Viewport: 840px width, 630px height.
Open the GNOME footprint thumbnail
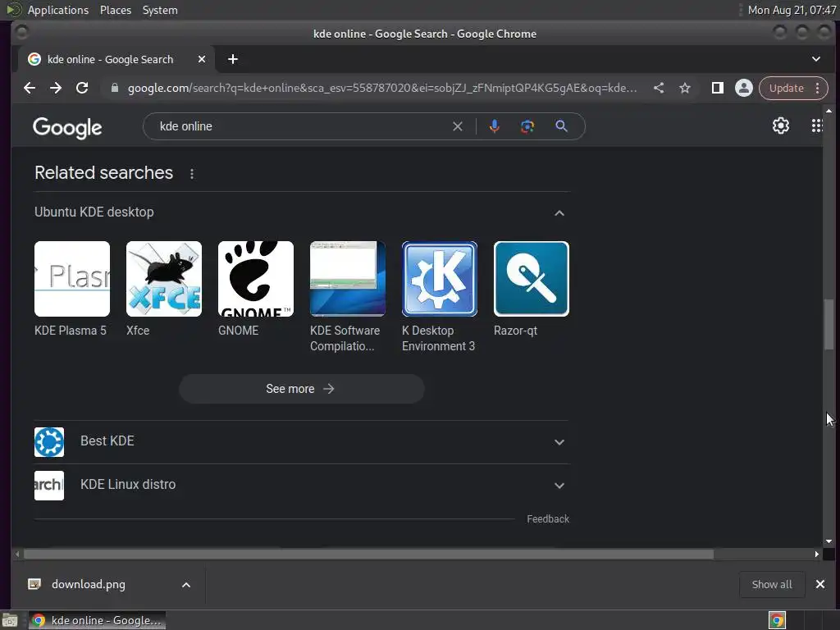click(x=256, y=279)
